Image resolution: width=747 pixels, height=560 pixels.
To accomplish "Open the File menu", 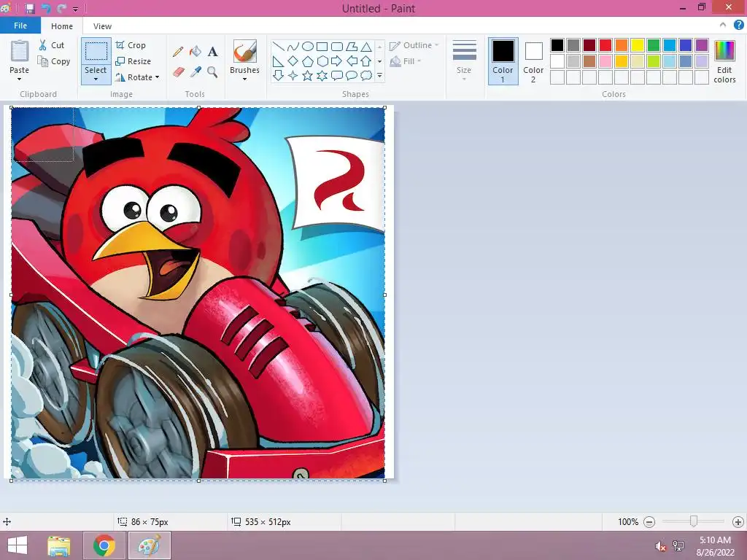I will (x=20, y=26).
